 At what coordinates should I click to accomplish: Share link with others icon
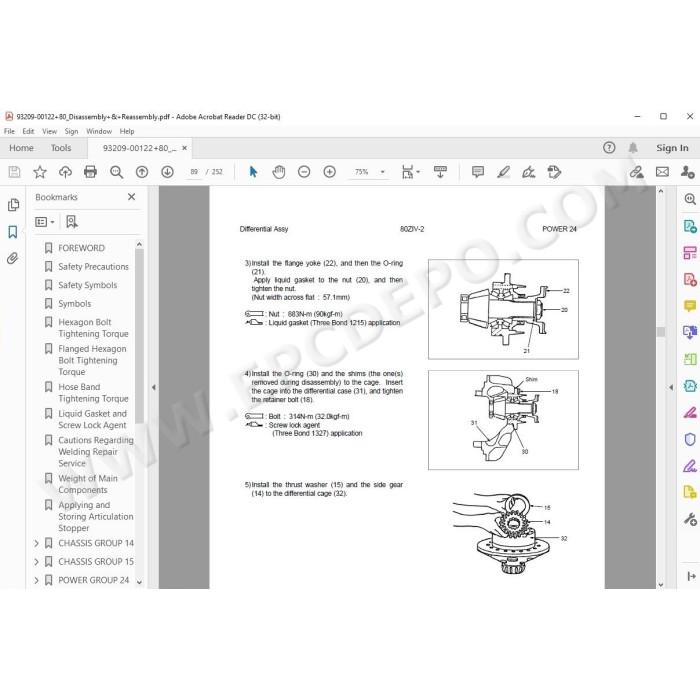(x=636, y=172)
